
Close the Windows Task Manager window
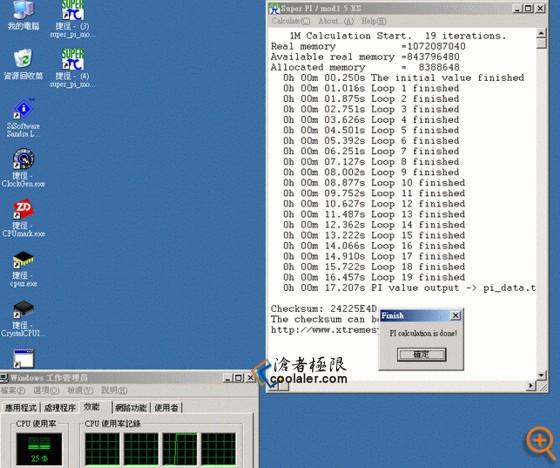coord(251,378)
